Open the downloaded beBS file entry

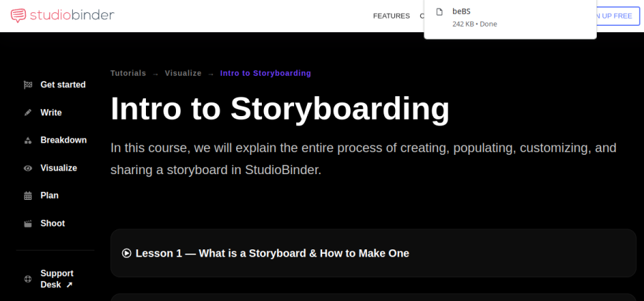pos(510,17)
